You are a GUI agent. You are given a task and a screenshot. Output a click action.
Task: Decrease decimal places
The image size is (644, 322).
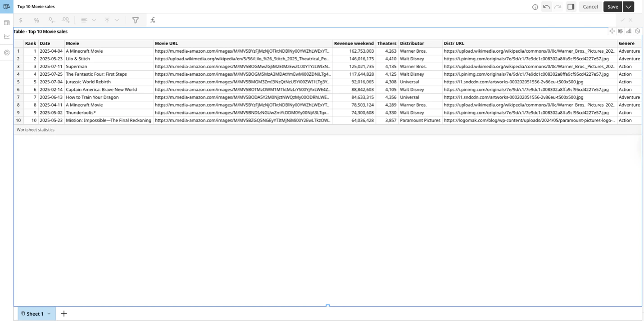click(52, 20)
